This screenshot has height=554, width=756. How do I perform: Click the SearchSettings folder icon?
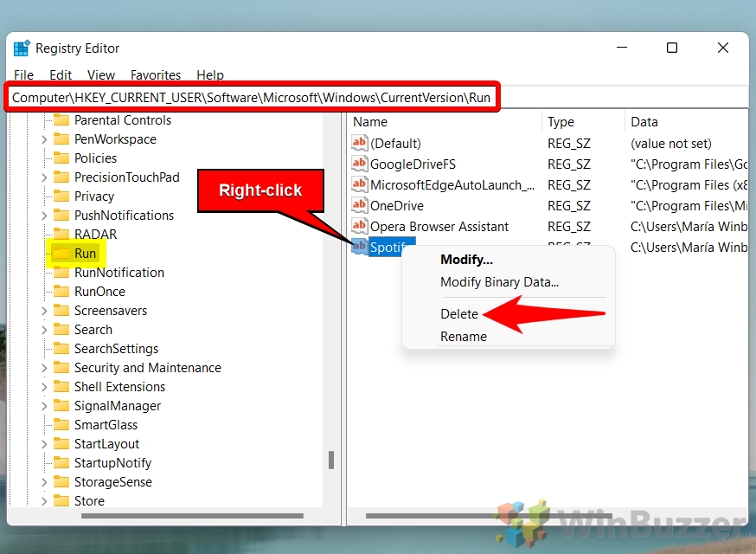(x=61, y=349)
